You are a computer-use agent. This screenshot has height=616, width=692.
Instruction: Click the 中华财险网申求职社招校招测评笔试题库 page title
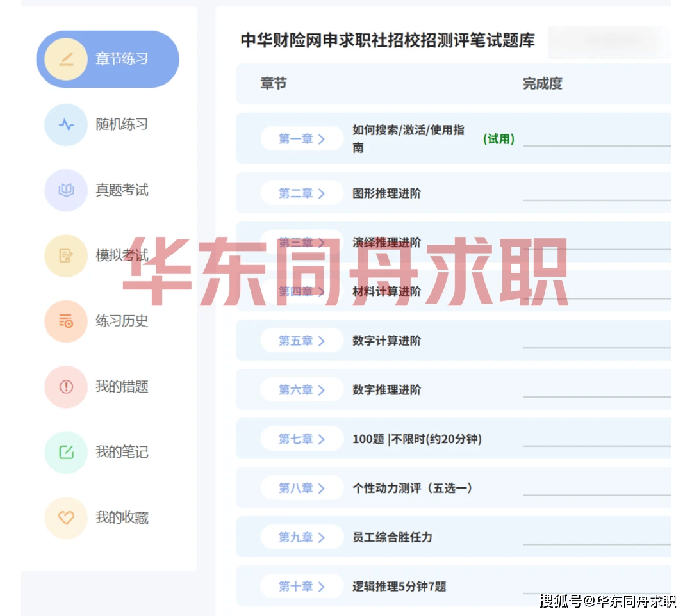click(388, 40)
